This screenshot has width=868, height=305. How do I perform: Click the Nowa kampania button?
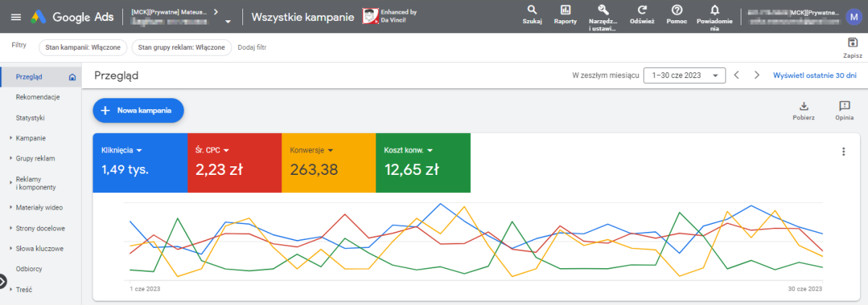click(138, 111)
